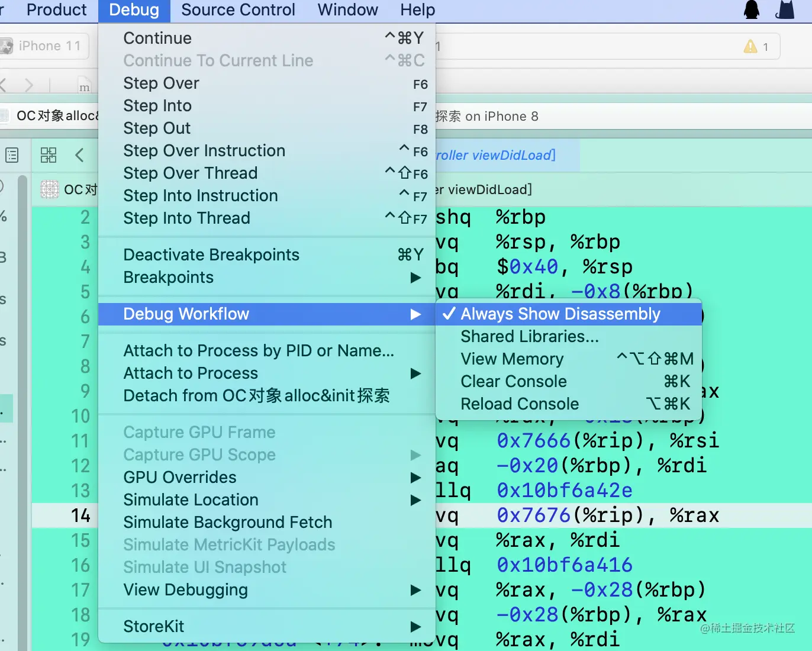Select Attach to Process by PID or Name

(267, 350)
